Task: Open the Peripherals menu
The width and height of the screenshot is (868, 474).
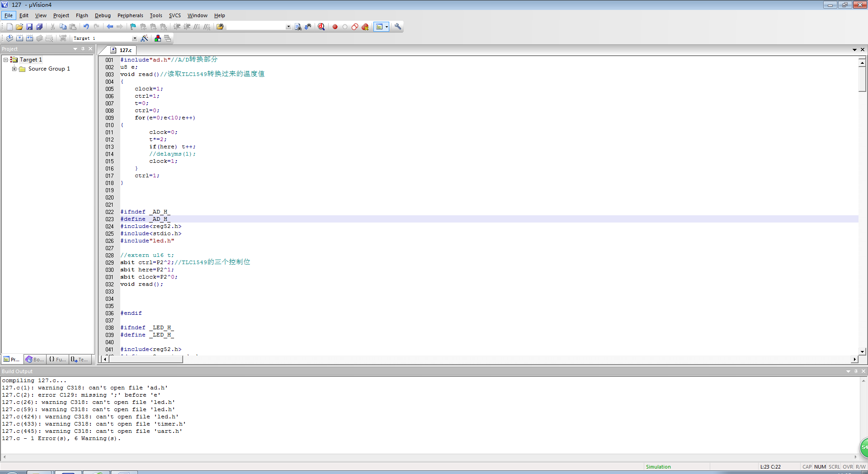Action: click(130, 15)
